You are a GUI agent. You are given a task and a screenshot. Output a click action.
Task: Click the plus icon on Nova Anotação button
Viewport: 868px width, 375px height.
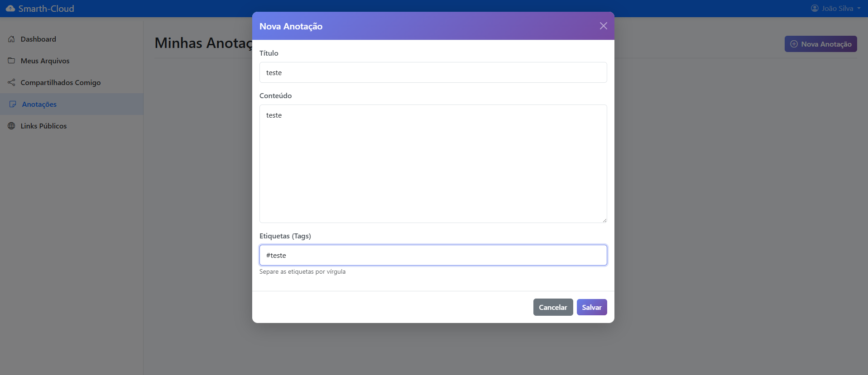click(x=794, y=44)
